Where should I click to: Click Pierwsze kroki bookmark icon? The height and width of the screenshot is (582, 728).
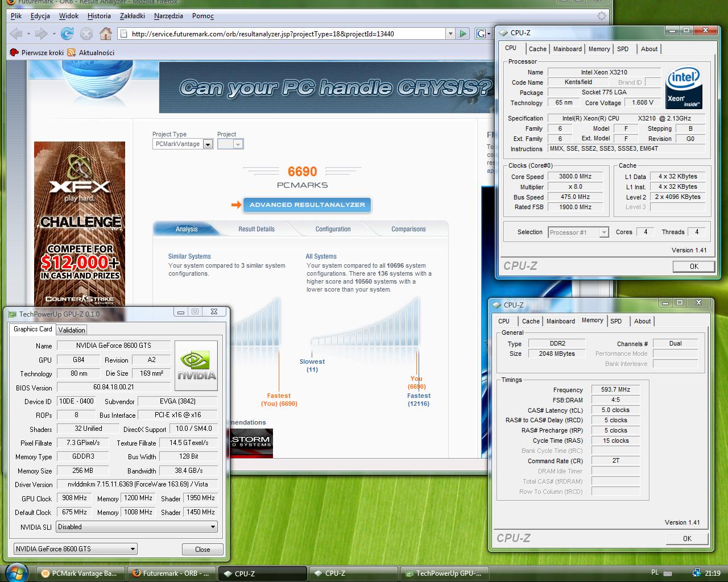(14, 52)
